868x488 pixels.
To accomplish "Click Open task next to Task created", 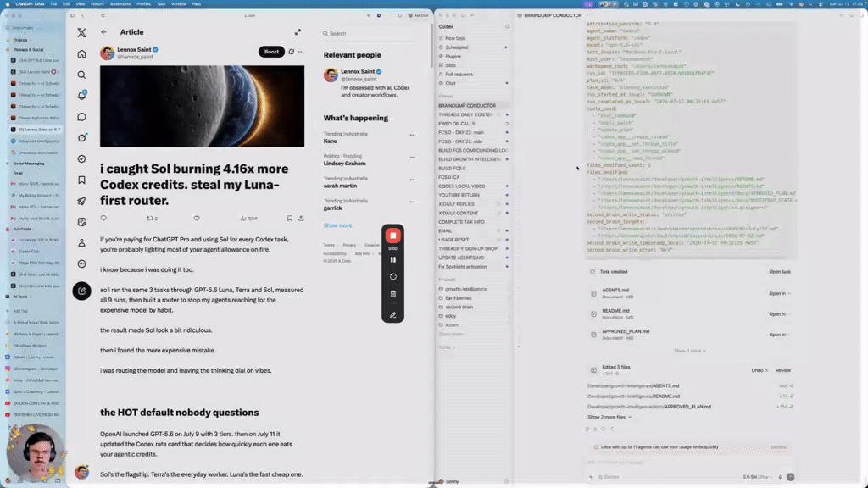I will pos(780,272).
